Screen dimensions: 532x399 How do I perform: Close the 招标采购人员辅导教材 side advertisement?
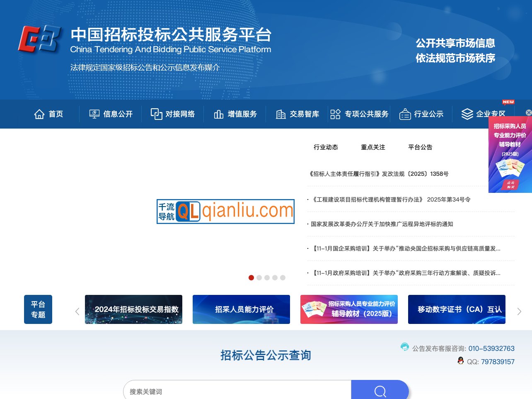[528, 112]
